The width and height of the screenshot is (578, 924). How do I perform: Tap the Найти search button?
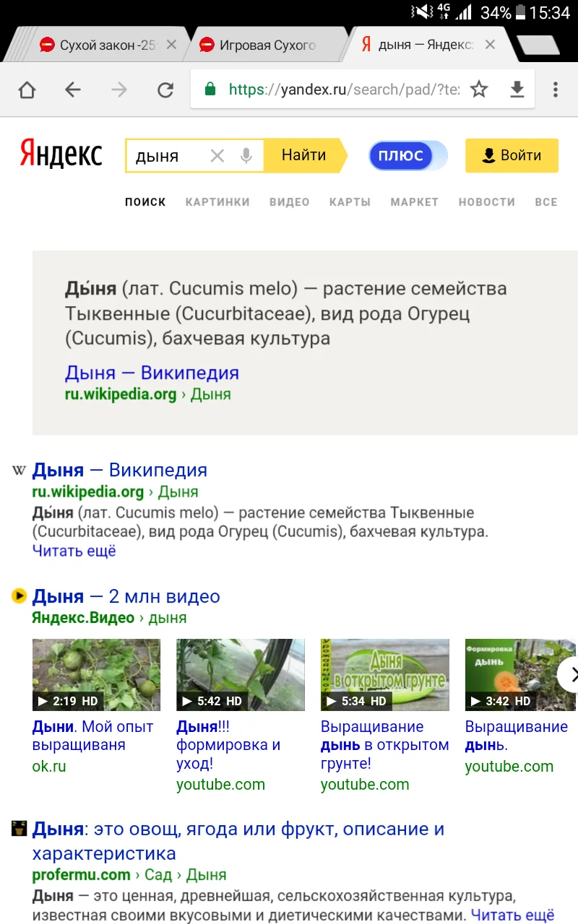pos(304,154)
